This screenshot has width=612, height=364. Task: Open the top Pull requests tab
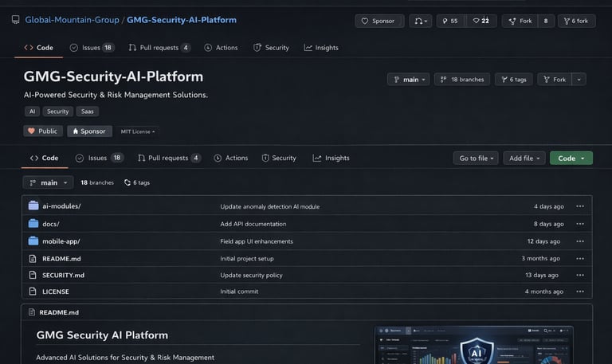tap(159, 48)
